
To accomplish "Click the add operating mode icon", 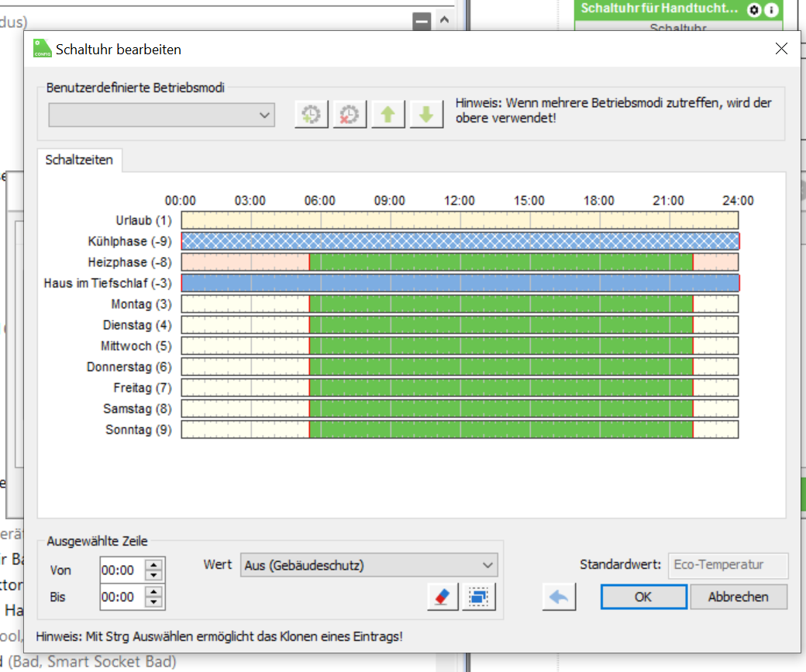I will coord(312,115).
